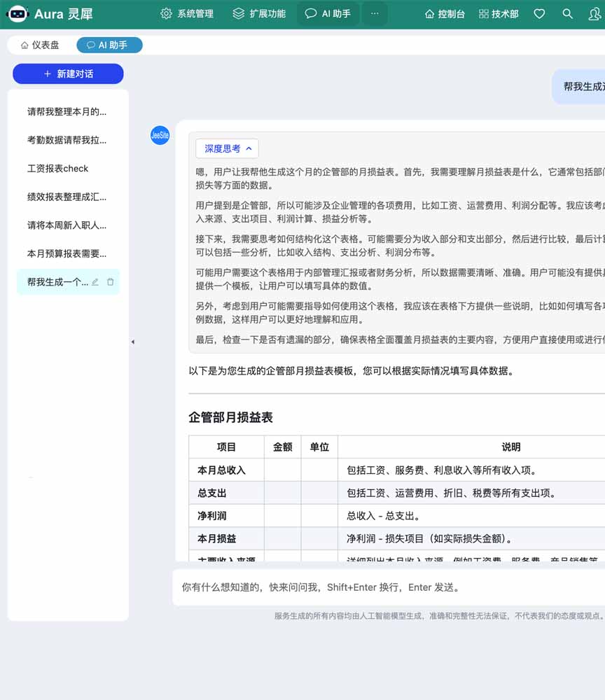This screenshot has width=605, height=700.
Task: Open conversation 请将本周新入职人...
Action: [68, 225]
